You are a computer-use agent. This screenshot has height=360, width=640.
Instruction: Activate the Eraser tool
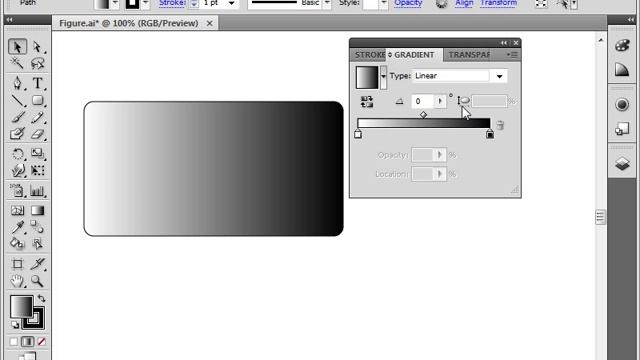point(37,134)
